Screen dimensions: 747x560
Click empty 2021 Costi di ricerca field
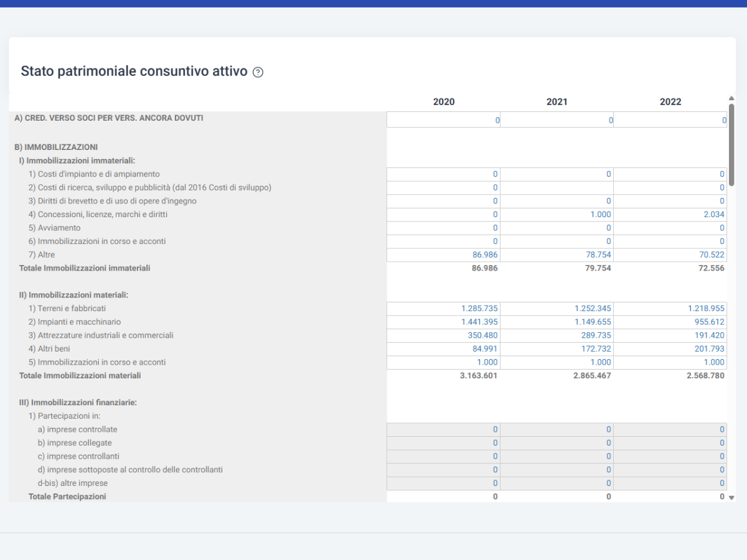pos(557,188)
